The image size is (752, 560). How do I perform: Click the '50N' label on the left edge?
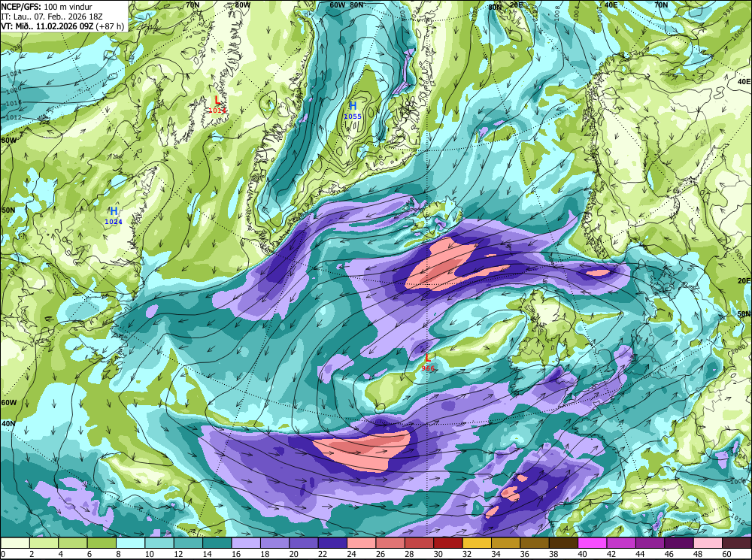click(x=8, y=210)
